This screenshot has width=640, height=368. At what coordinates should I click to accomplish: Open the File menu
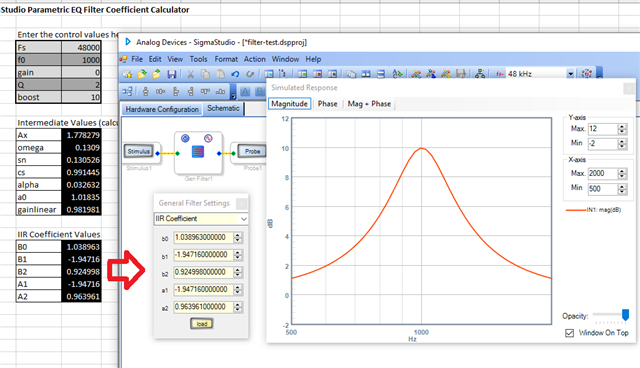137,59
